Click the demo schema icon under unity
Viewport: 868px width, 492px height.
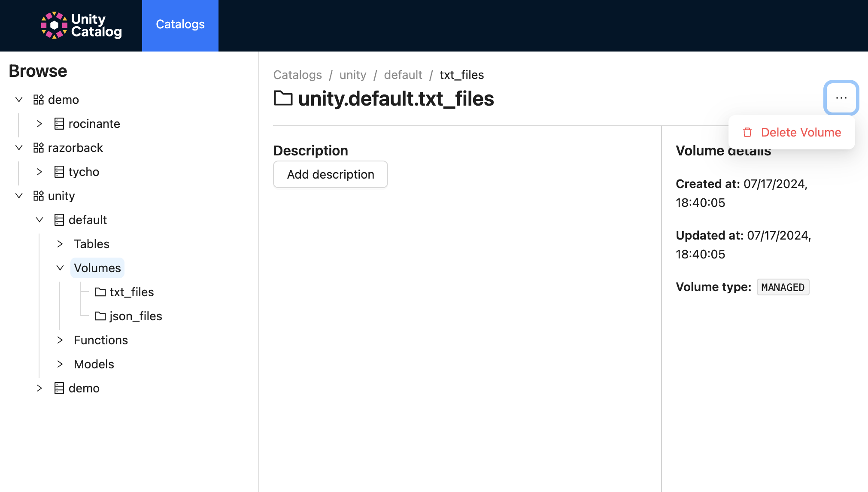tap(59, 388)
